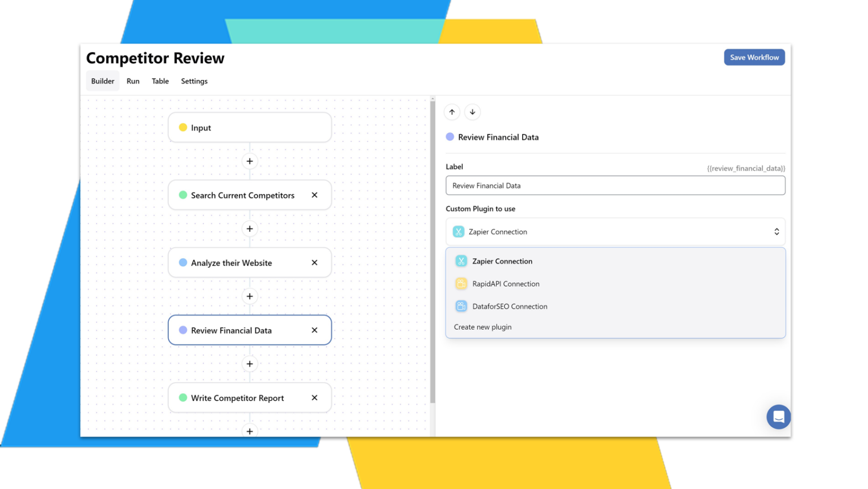
Task: Click the Save Workflow button
Action: 754,57
